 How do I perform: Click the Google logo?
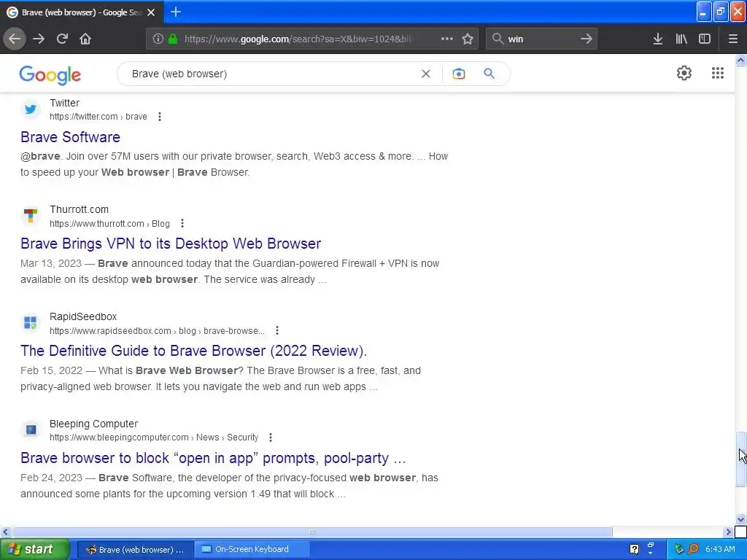[x=50, y=75]
